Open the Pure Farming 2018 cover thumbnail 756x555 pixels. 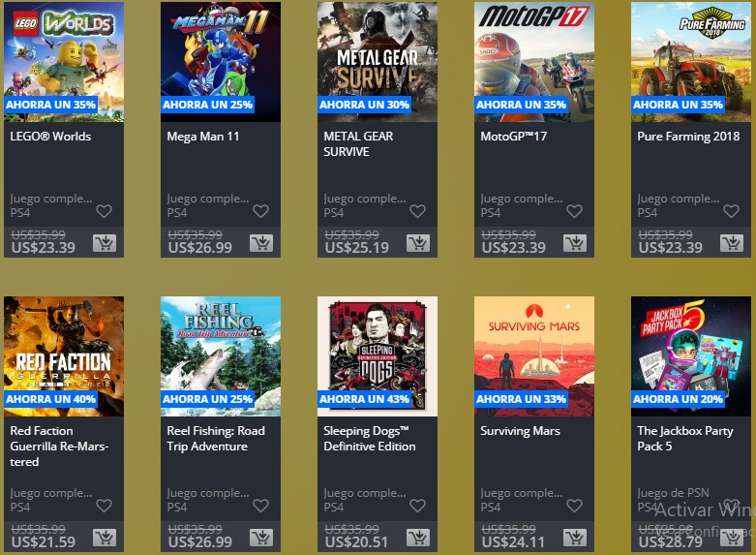[691, 62]
